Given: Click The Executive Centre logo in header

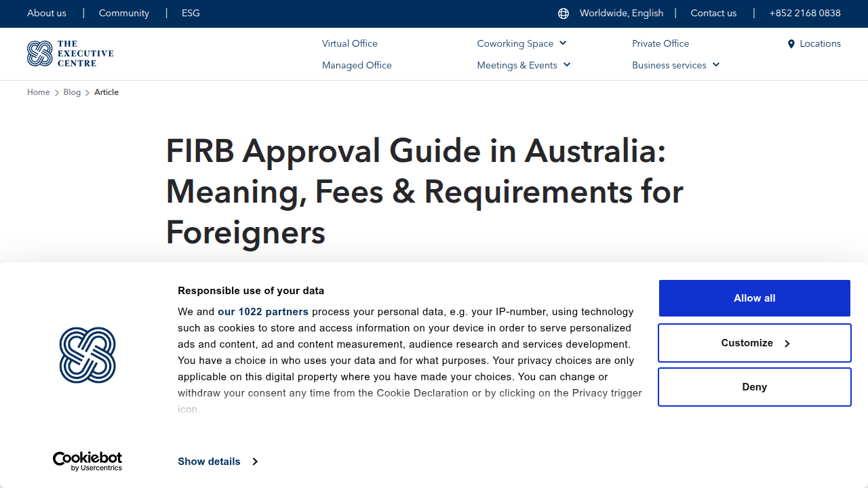Looking at the screenshot, I should point(71,54).
